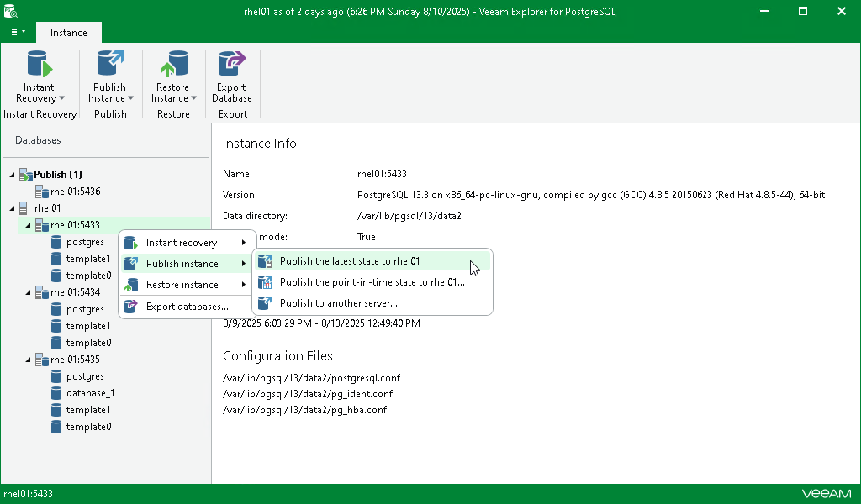This screenshot has height=504, width=861.
Task: Click the pg_ident.conf configuration file path
Action: pos(308,394)
